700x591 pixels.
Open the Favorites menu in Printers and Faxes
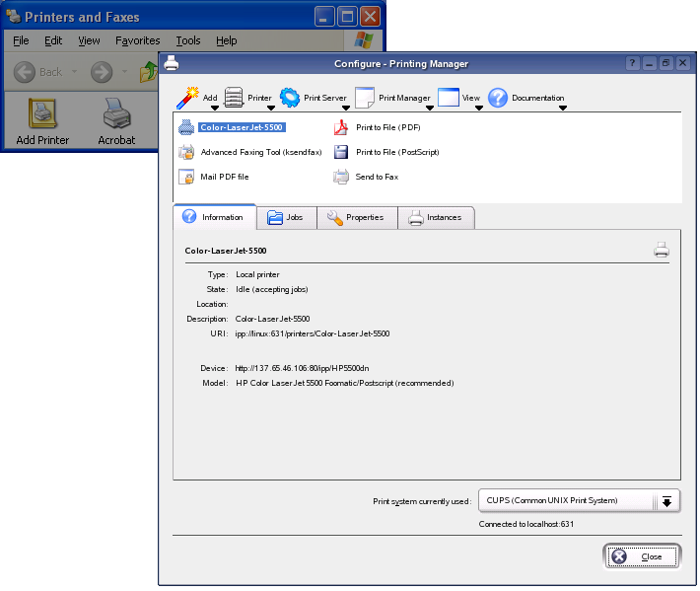pyautogui.click(x=137, y=40)
